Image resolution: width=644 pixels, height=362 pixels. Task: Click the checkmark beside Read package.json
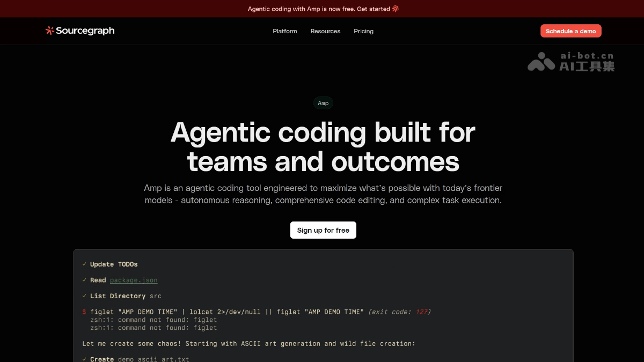coord(84,280)
